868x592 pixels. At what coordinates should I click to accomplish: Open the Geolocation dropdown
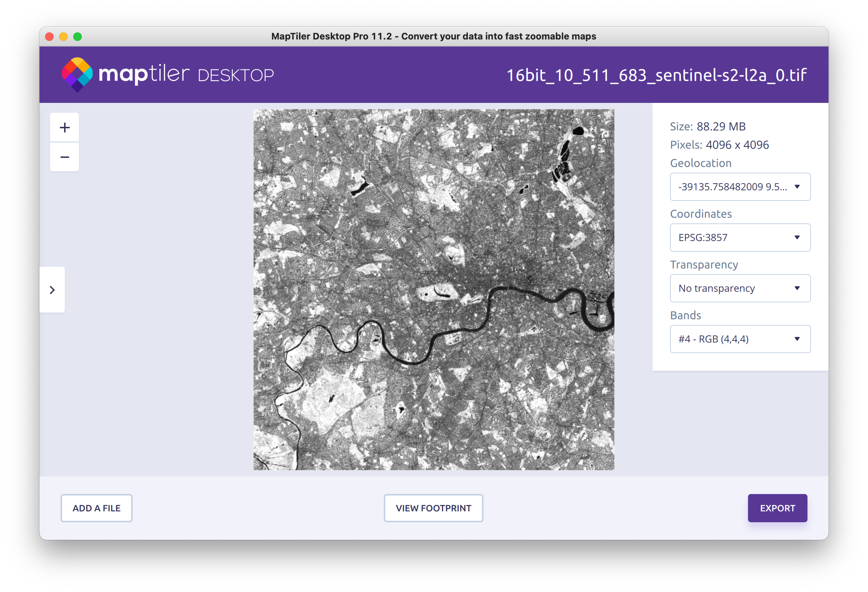tap(732, 187)
